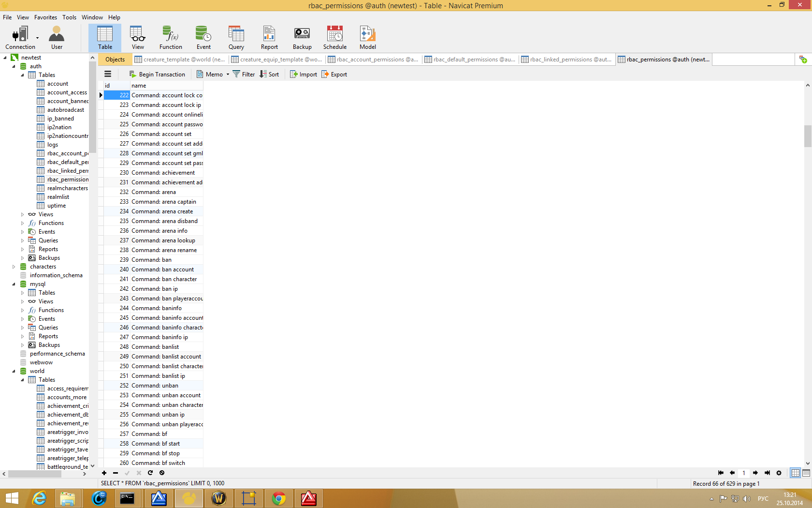This screenshot has height=508, width=812.
Task: Switch to grid view in bottom right
Action: pyautogui.click(x=795, y=473)
